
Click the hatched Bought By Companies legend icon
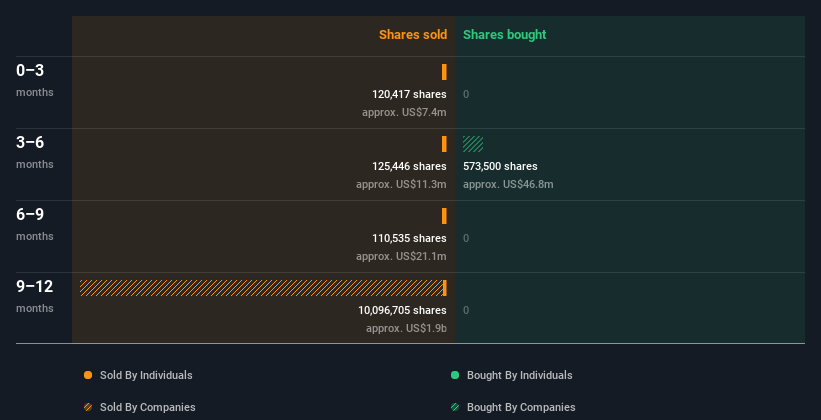[x=455, y=407]
